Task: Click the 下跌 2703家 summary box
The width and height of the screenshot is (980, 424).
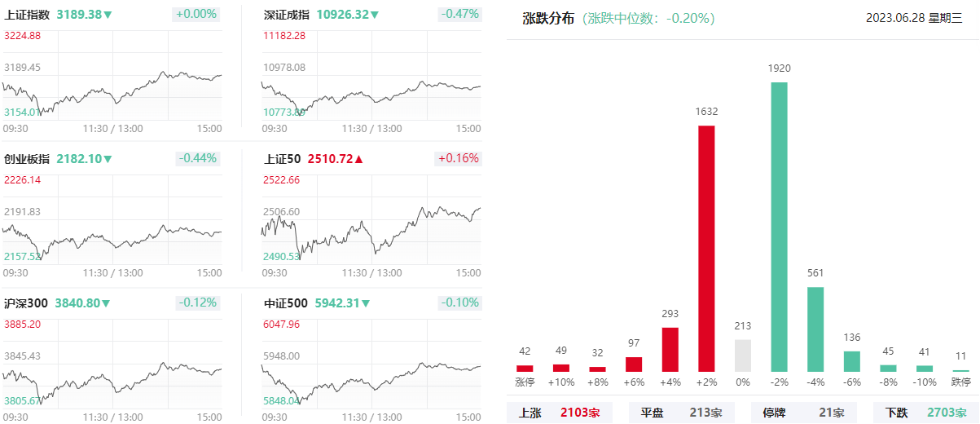Action: tap(925, 413)
